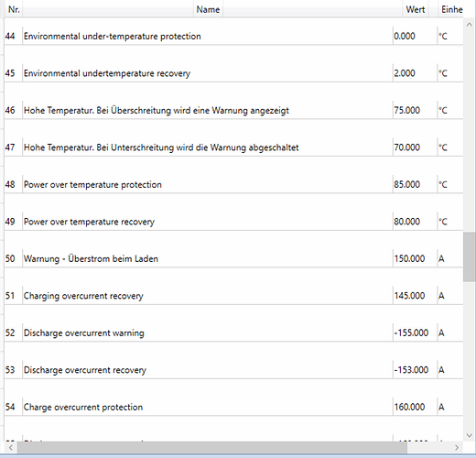Select row 47 Hohe Temperatur Unterschreitung
The height and width of the screenshot is (458, 476).
pos(233,147)
